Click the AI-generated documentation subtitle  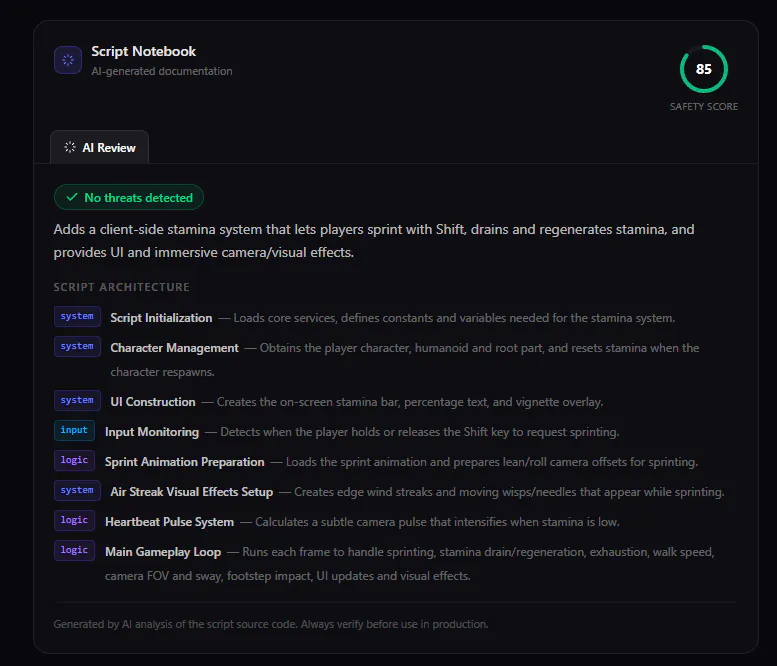tap(162, 71)
